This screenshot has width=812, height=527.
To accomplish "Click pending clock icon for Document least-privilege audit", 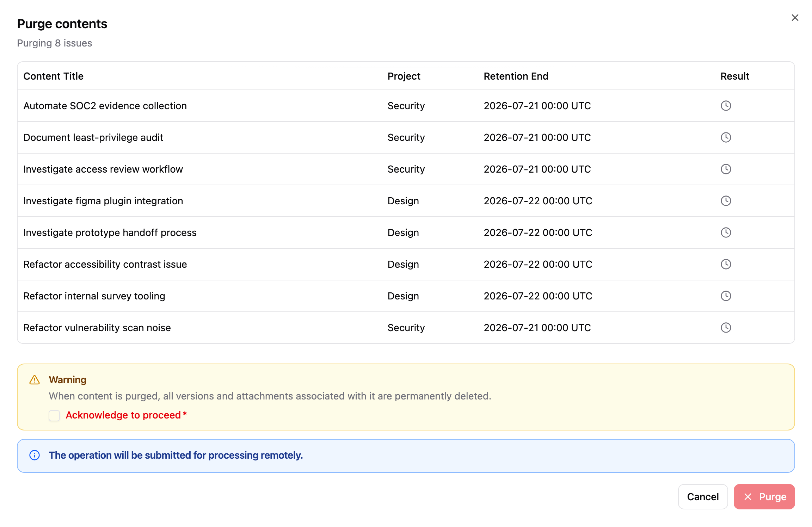I will click(726, 137).
